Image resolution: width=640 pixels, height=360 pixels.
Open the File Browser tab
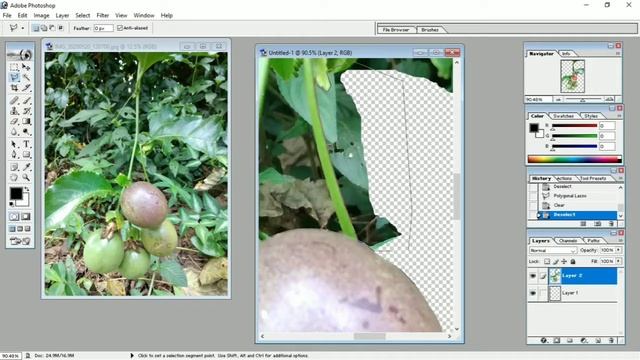point(395,30)
